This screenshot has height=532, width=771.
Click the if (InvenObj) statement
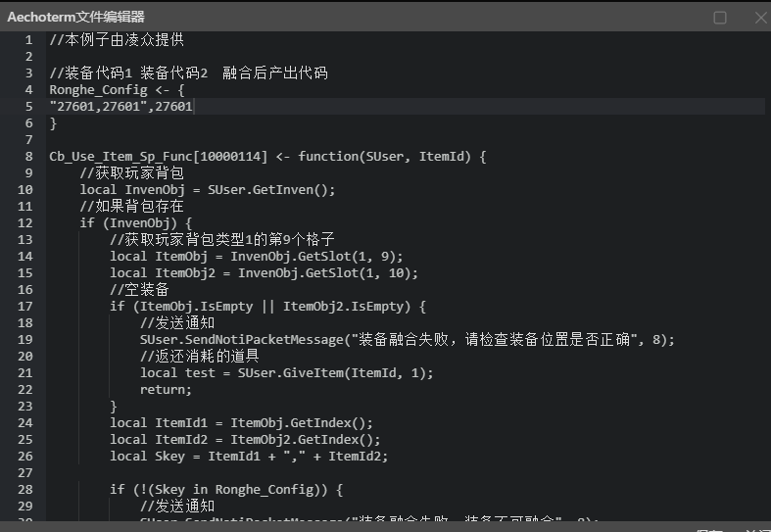[x=136, y=222]
